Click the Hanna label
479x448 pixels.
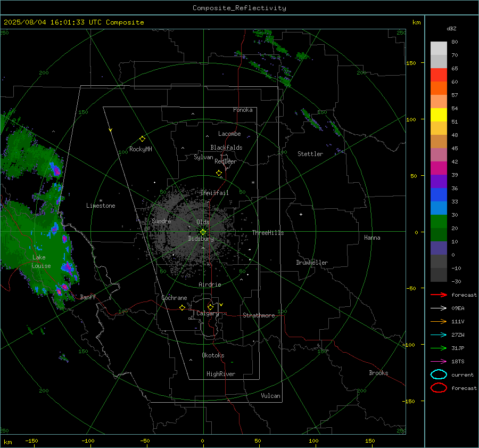click(372, 238)
